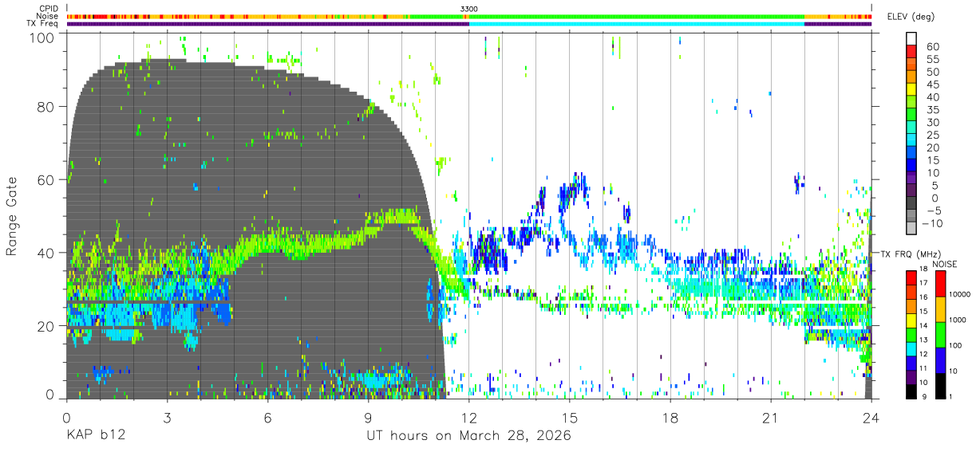Click the red segment of the TX FRQ color bar
The height and width of the screenshot is (452, 980).
click(x=911, y=278)
